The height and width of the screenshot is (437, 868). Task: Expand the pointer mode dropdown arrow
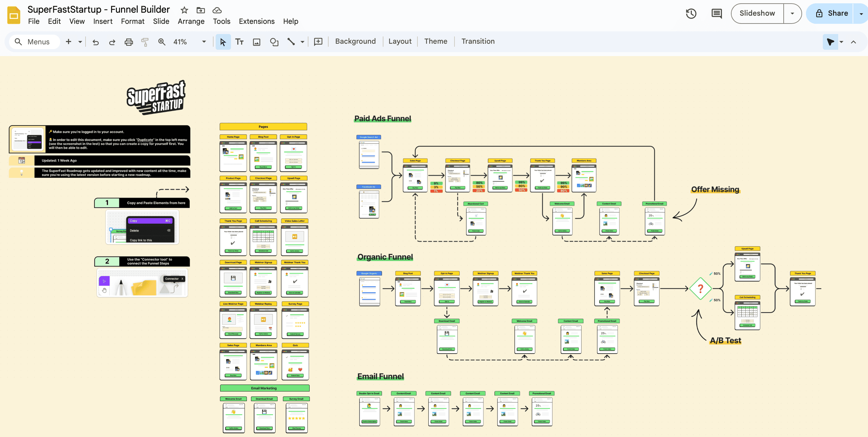click(841, 42)
